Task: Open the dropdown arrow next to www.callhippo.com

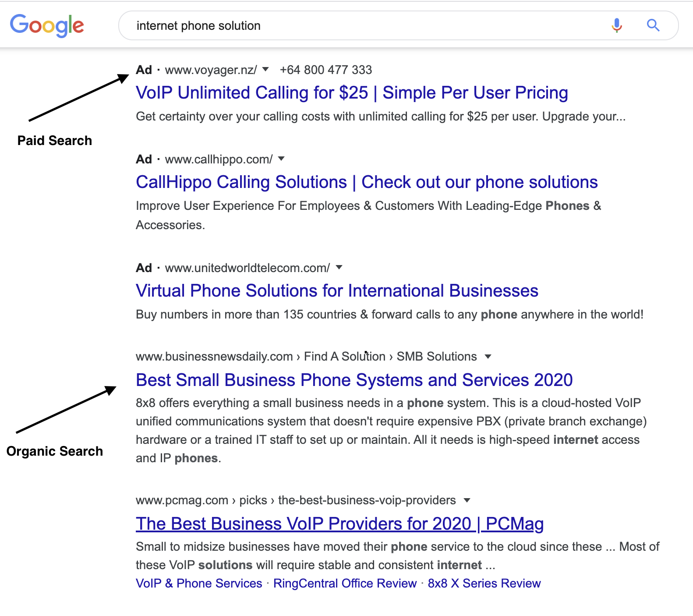Action: pyautogui.click(x=281, y=159)
